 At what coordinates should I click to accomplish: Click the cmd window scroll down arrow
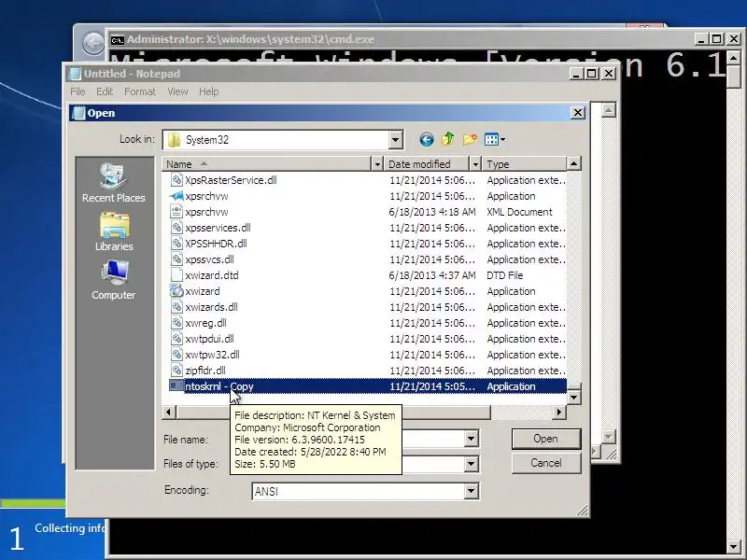(734, 547)
